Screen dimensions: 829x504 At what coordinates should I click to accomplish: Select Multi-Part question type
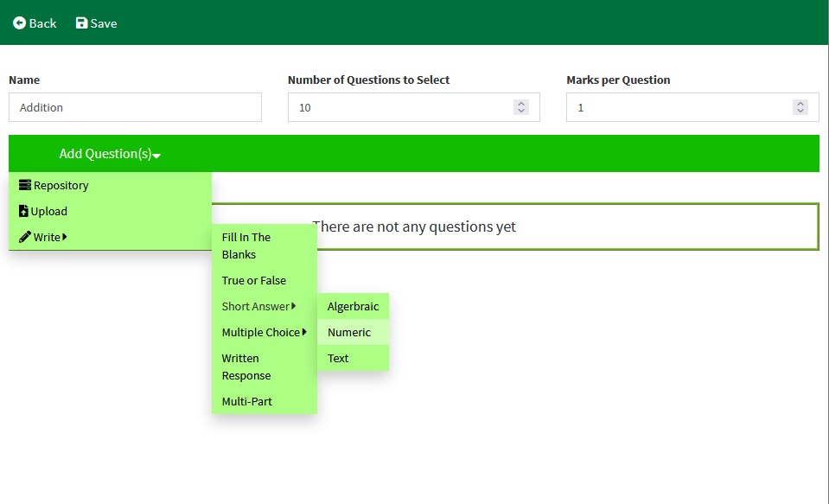click(x=247, y=401)
